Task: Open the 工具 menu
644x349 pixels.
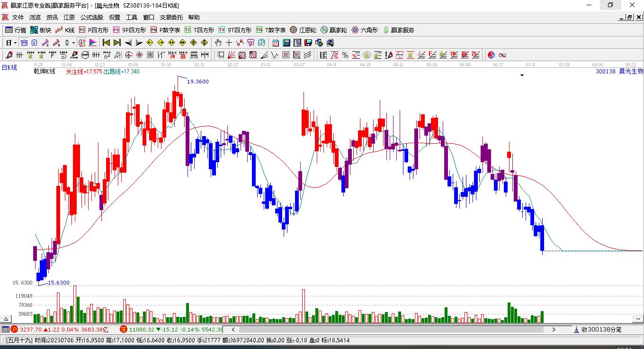Action: point(132,18)
